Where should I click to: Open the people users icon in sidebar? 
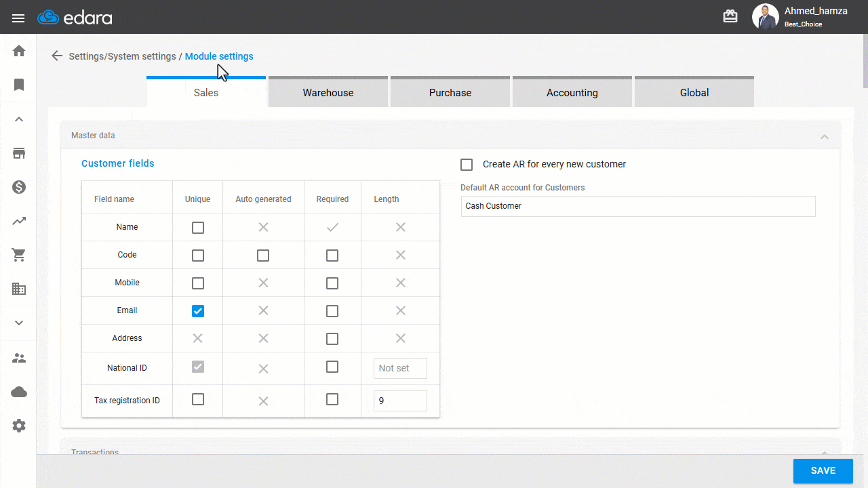click(x=19, y=358)
